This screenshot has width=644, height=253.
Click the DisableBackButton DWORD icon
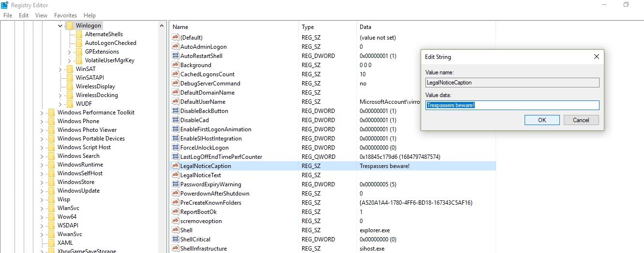(x=176, y=111)
